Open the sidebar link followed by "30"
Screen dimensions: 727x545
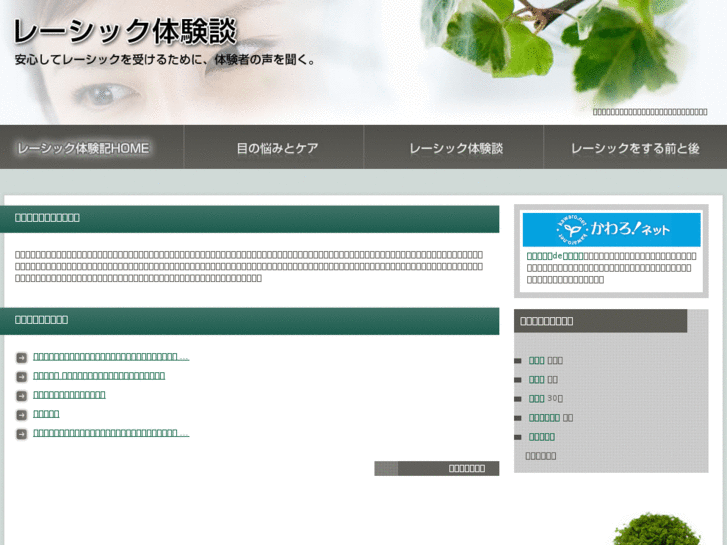pos(536,398)
